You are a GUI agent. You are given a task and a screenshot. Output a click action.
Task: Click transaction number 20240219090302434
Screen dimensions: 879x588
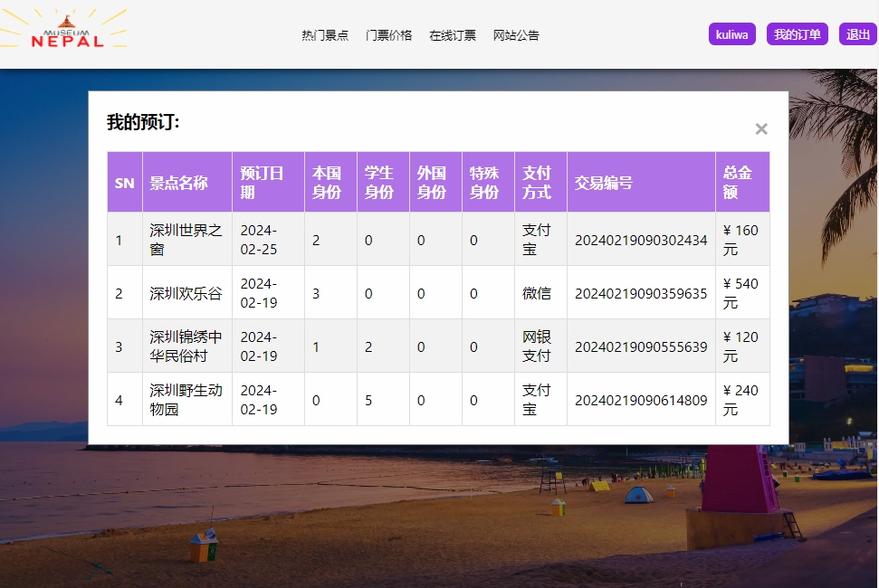tap(641, 240)
